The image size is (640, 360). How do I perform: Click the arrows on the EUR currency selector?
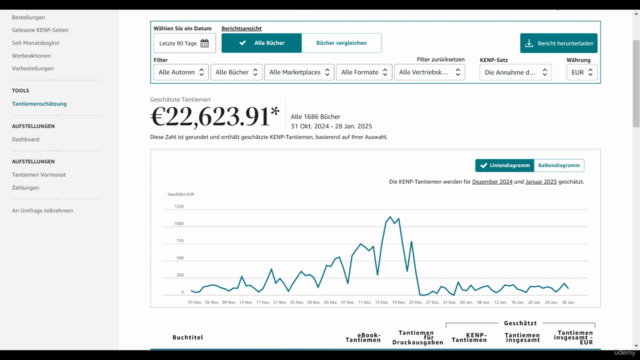tap(590, 72)
